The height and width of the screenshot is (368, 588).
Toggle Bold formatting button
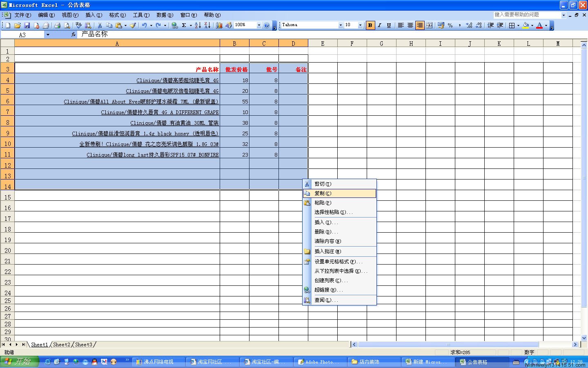(x=370, y=25)
